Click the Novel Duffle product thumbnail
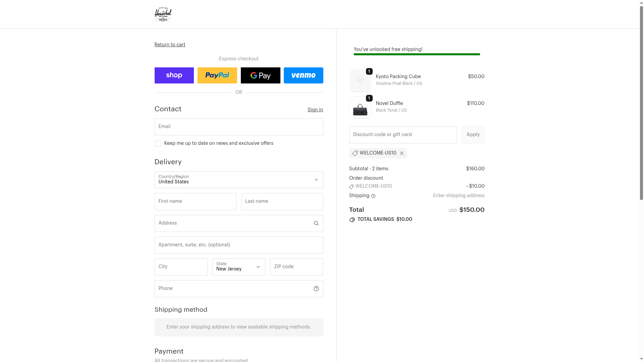 pos(360,108)
